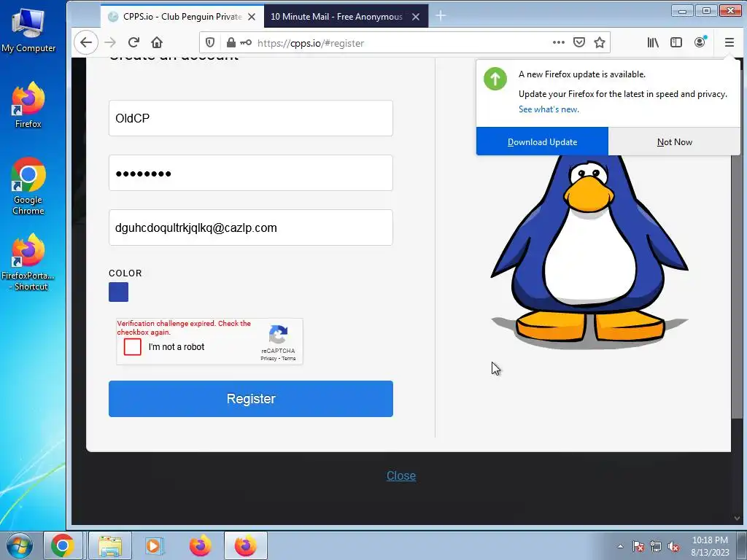Open the taskbar clock showing 10:18 PM
747x560 pixels.
coord(710,546)
